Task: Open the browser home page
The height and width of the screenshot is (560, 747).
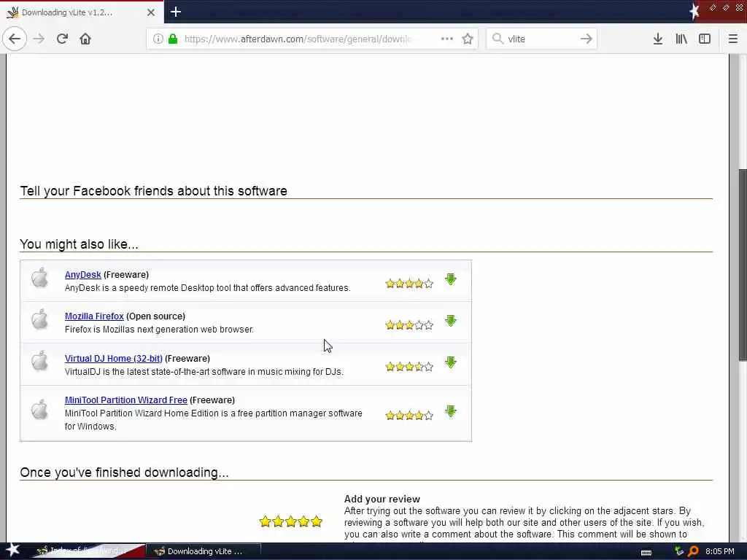Action: pyautogui.click(x=85, y=39)
